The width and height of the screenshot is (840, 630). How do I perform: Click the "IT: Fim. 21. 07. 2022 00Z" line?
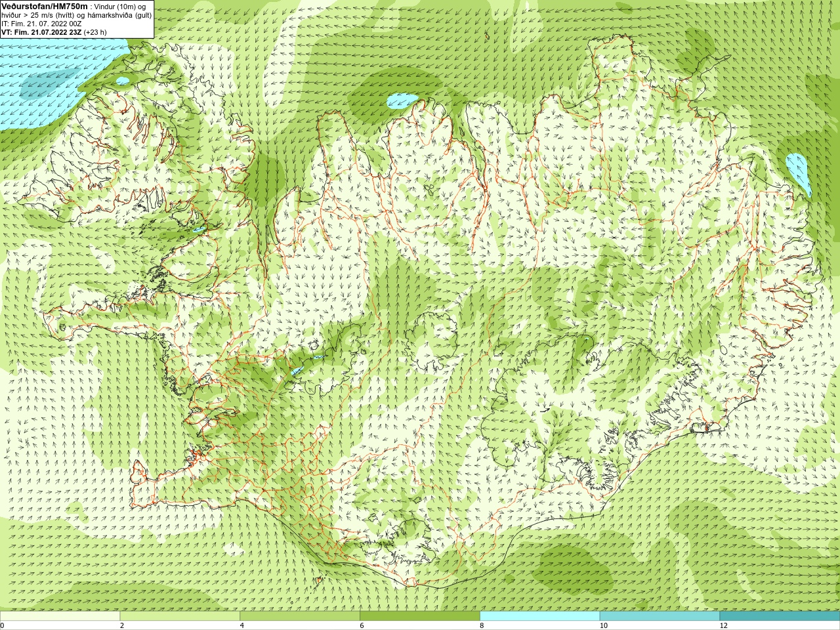click(x=41, y=23)
